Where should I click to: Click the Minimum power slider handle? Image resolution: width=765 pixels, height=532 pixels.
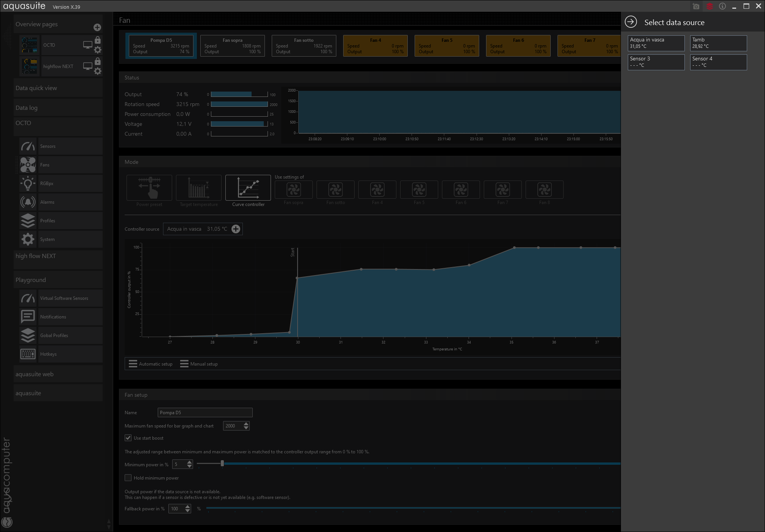coord(222,464)
